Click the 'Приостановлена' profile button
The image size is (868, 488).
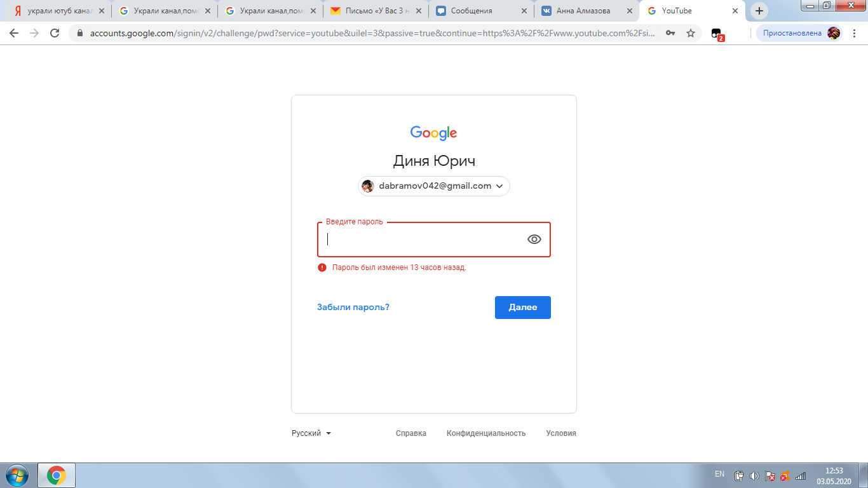point(800,33)
